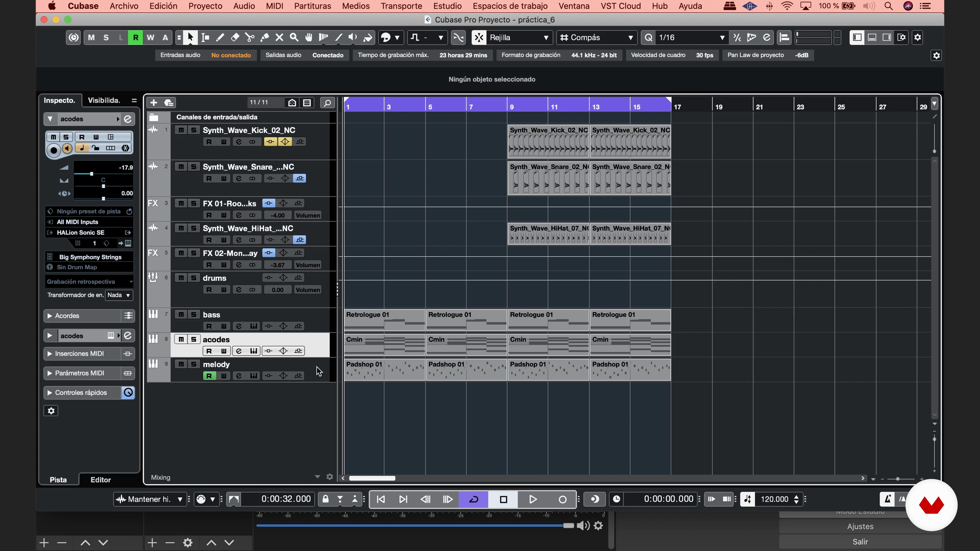The image size is (980, 551).
Task: Open window layout setup gear in toolbar
Action: pyautogui.click(x=918, y=37)
